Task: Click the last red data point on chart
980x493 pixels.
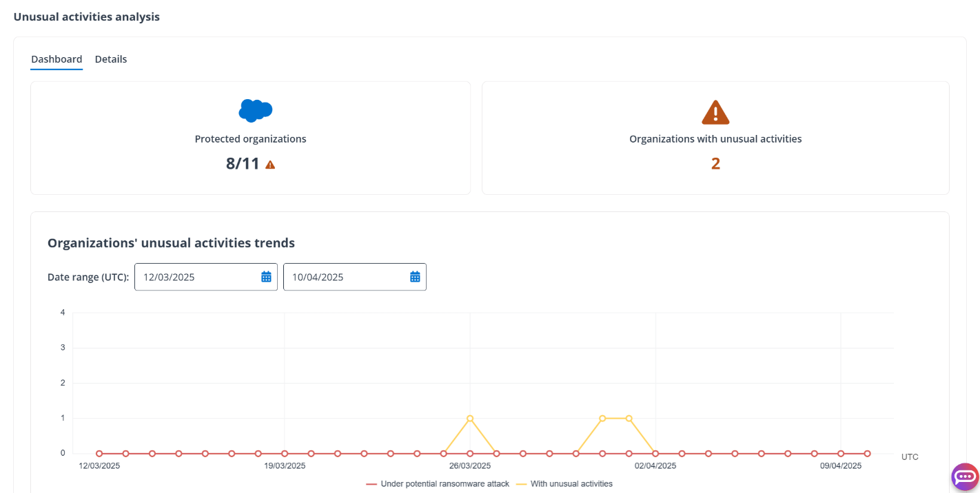Action: pos(867,454)
